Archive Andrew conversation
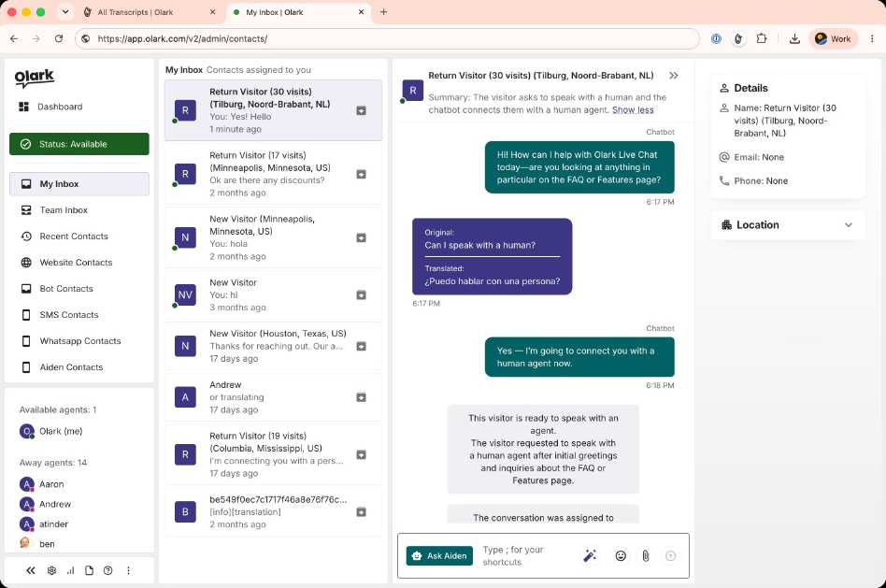The width and height of the screenshot is (886, 588). coord(361,397)
